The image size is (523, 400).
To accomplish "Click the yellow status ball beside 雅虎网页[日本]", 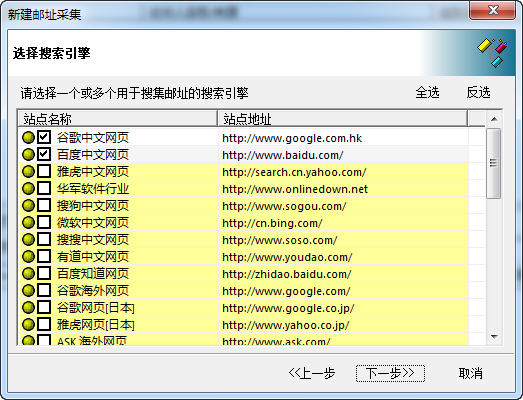I will [28, 325].
